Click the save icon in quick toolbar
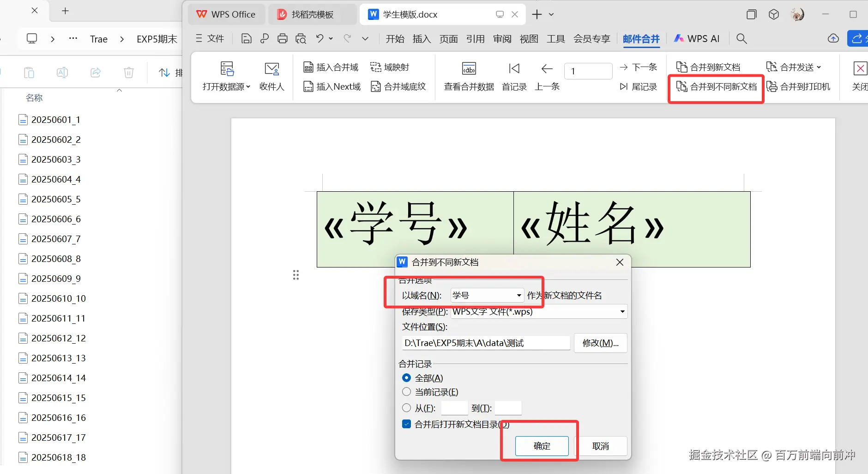Image resolution: width=868 pixels, height=474 pixels. [247, 39]
